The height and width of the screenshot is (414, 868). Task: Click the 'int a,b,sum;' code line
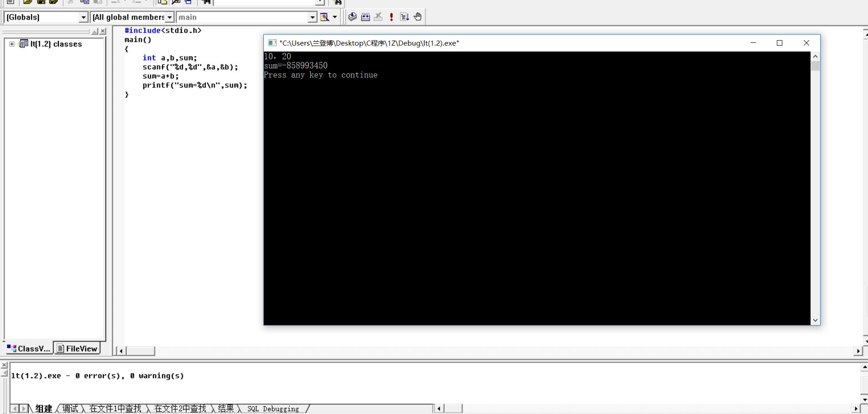point(169,58)
